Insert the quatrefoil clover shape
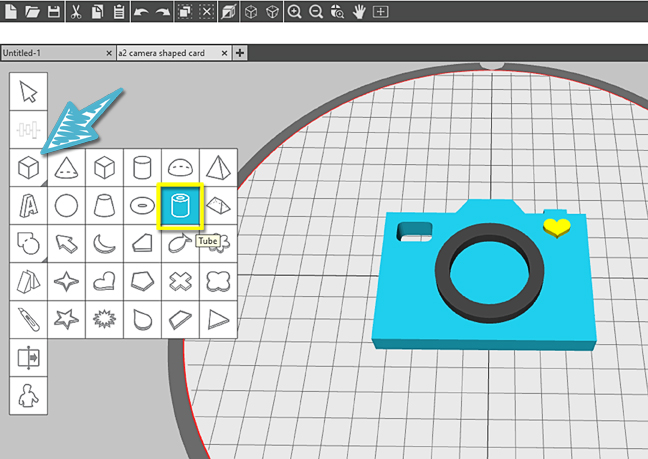 point(218,281)
